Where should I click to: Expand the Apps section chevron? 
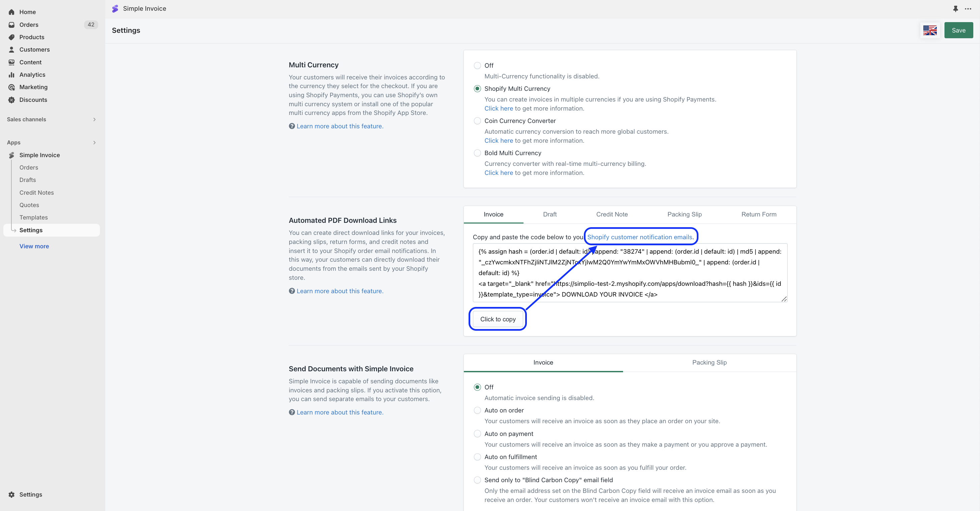95,143
